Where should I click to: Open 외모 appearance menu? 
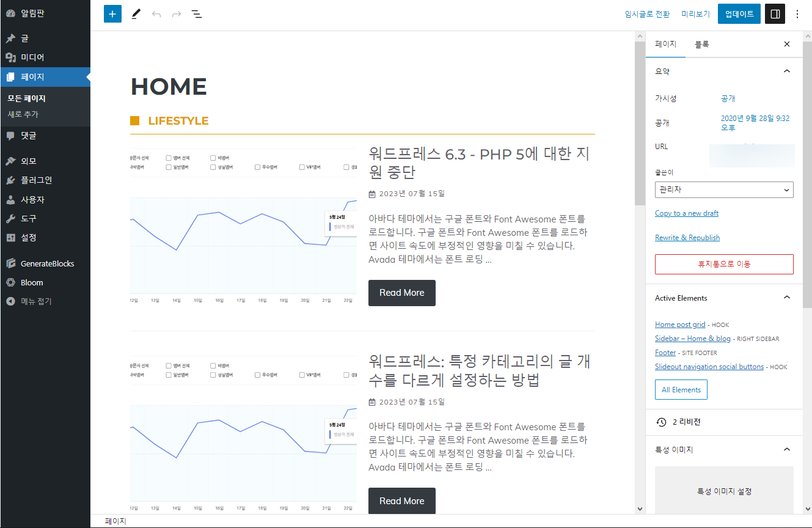[x=45, y=161]
